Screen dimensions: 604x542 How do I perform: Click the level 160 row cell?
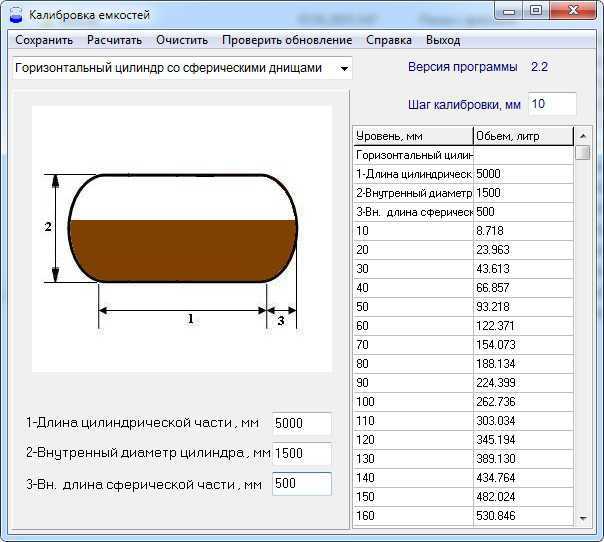tap(413, 516)
